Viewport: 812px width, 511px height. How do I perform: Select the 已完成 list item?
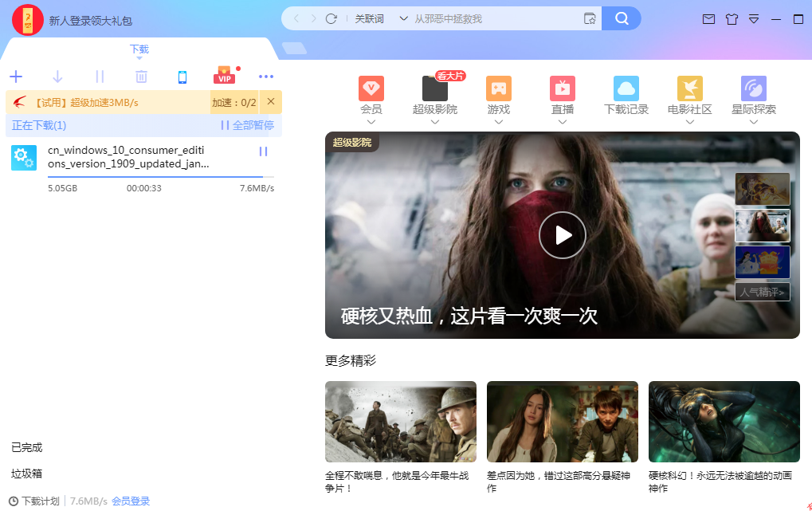coord(27,447)
